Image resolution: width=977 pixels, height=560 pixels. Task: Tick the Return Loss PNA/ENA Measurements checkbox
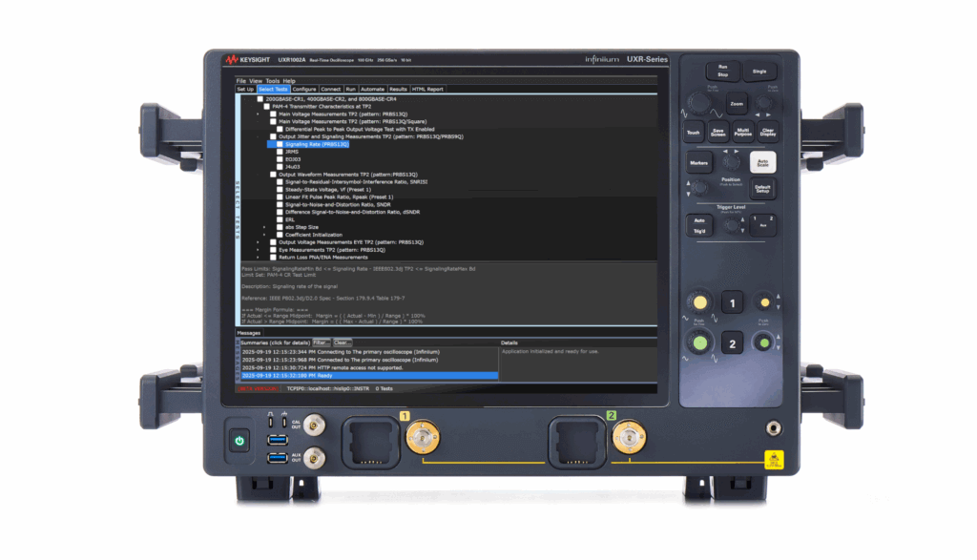tap(272, 257)
